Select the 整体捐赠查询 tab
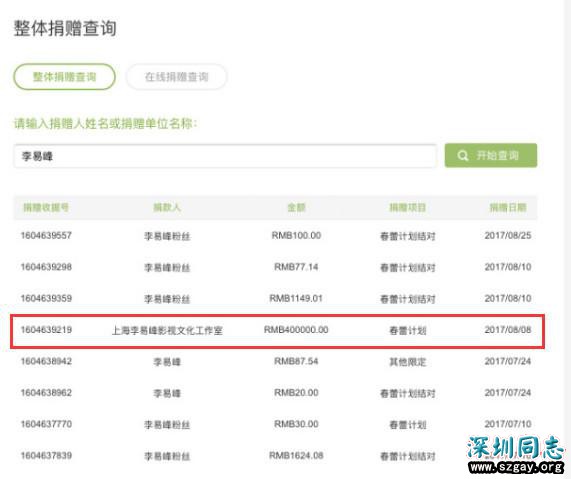The image size is (571, 479). pyautogui.click(x=64, y=77)
